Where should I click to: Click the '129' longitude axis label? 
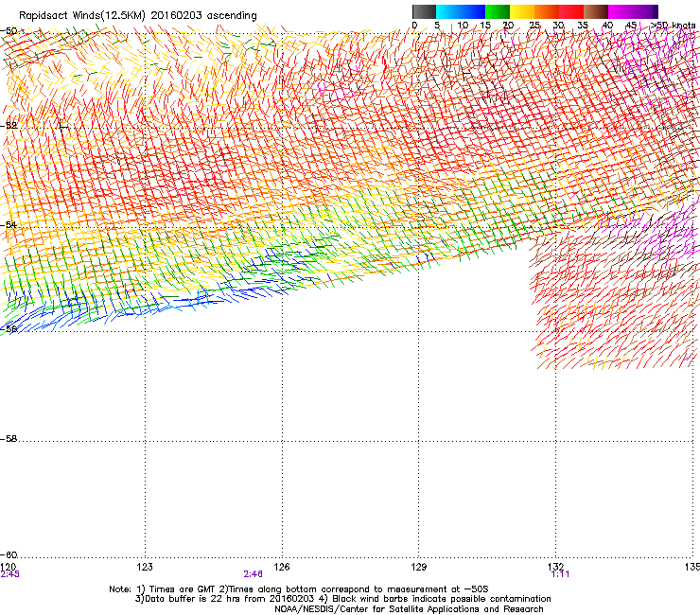[419, 567]
